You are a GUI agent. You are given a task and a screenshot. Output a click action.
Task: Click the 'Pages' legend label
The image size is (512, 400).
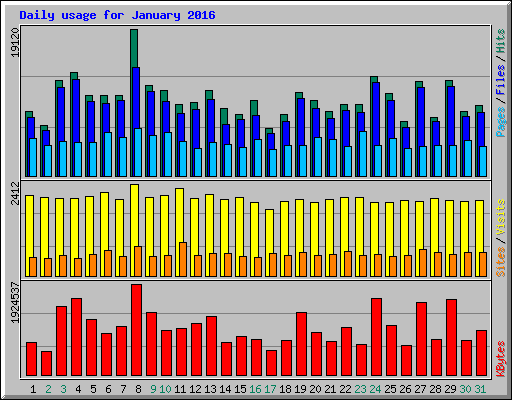tap(501, 122)
